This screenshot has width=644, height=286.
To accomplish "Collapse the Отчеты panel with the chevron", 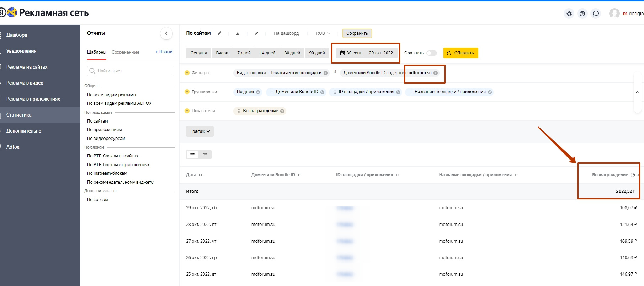I will click(166, 33).
